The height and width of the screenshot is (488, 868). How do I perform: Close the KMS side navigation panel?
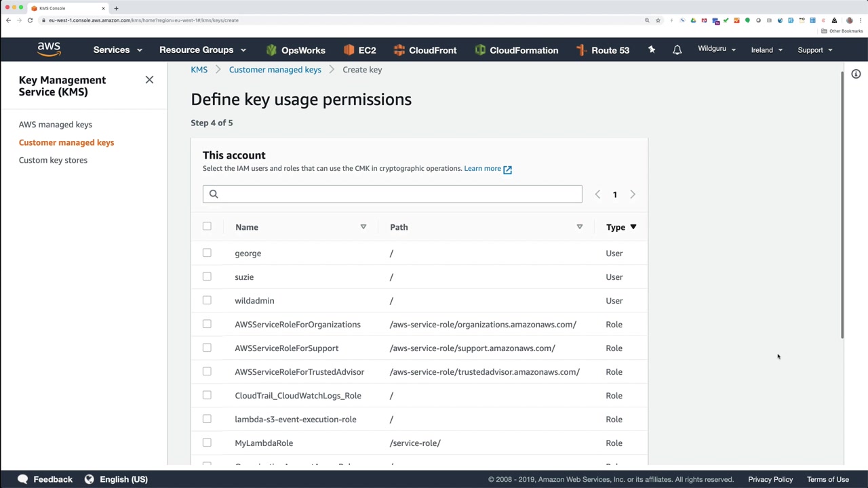[149, 80]
